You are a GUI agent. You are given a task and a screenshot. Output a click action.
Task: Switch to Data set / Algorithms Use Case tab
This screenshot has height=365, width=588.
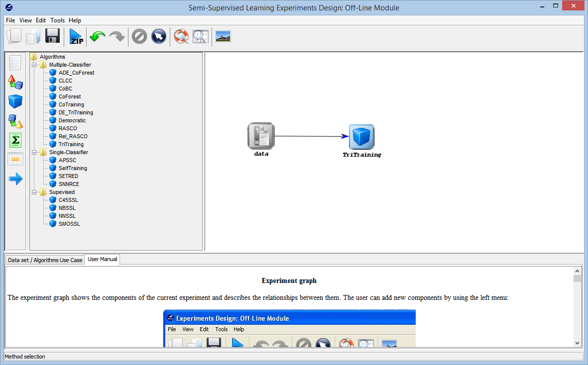(45, 260)
